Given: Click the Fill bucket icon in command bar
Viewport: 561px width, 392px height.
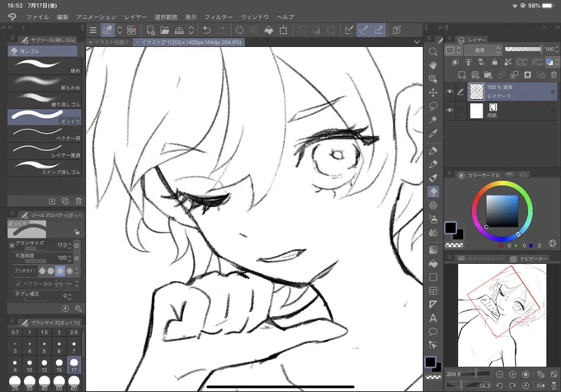Looking at the screenshot, I should tap(269, 30).
